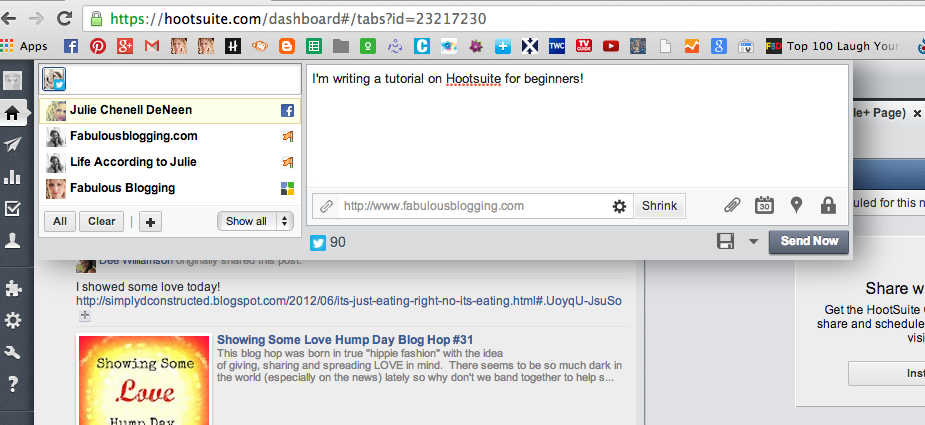Open the Help question mark icon
Viewport: 925px width, 425px height.
pos(12,384)
